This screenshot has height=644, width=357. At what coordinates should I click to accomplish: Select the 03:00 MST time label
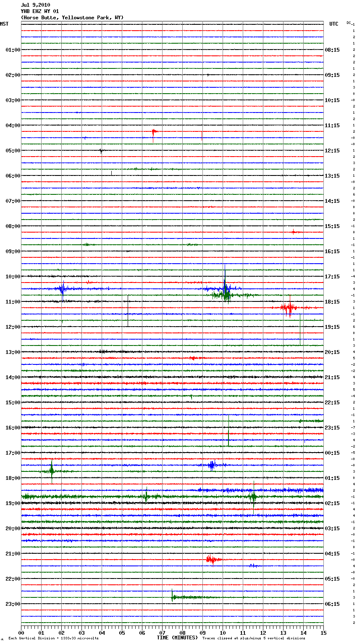pyautogui.click(x=13, y=100)
